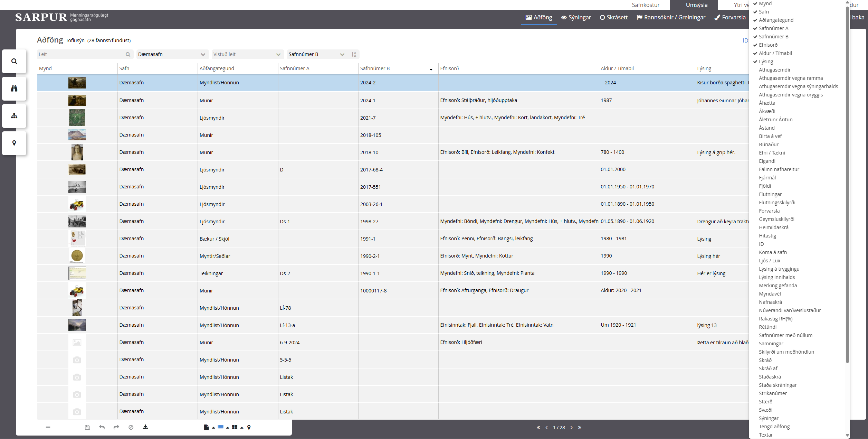Image resolution: width=868 pixels, height=439 pixels.
Task: Enable the Athugasemdir column in the list
Action: [774, 70]
